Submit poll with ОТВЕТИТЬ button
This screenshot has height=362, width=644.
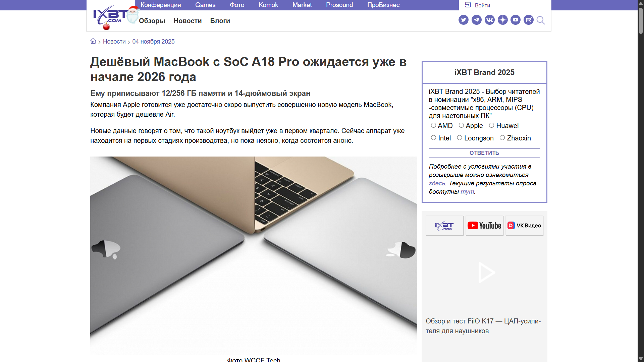pyautogui.click(x=484, y=153)
